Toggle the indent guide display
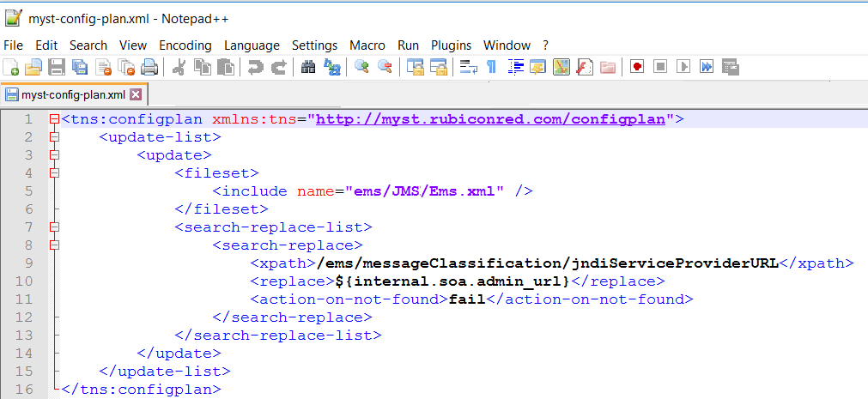 click(516, 67)
